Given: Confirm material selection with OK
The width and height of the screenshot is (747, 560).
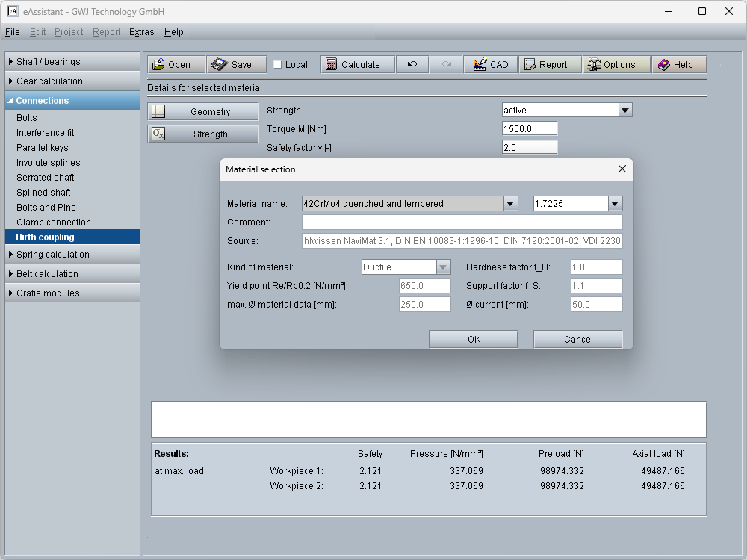Looking at the screenshot, I should click(474, 340).
